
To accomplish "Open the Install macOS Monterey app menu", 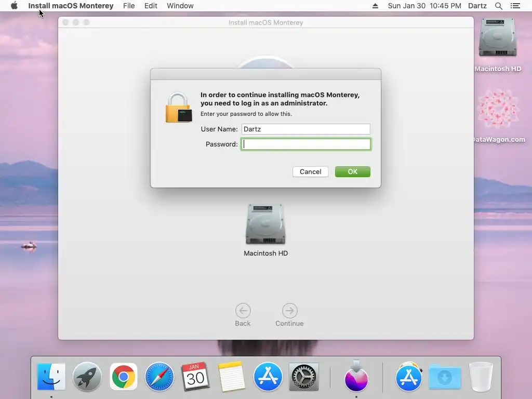I will pyautogui.click(x=71, y=6).
